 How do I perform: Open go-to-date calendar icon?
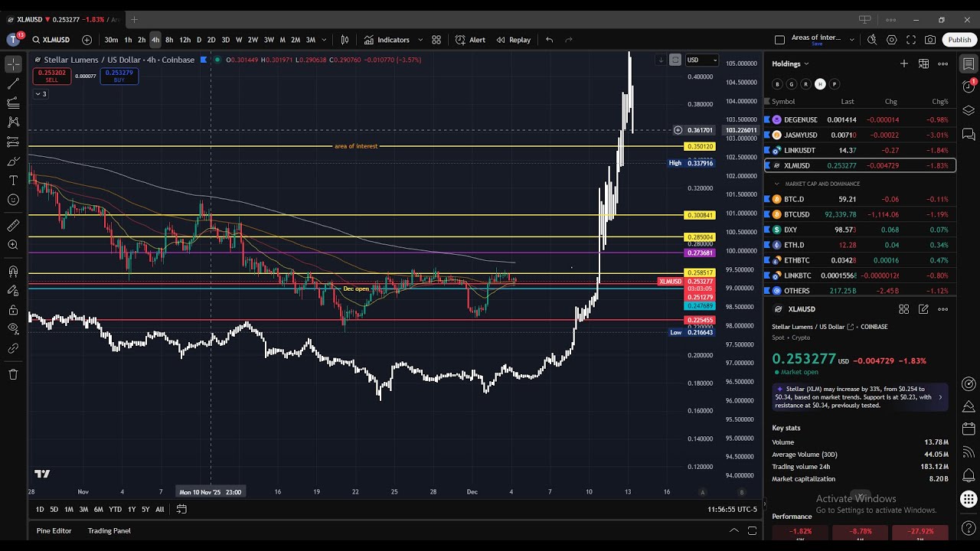coord(181,509)
